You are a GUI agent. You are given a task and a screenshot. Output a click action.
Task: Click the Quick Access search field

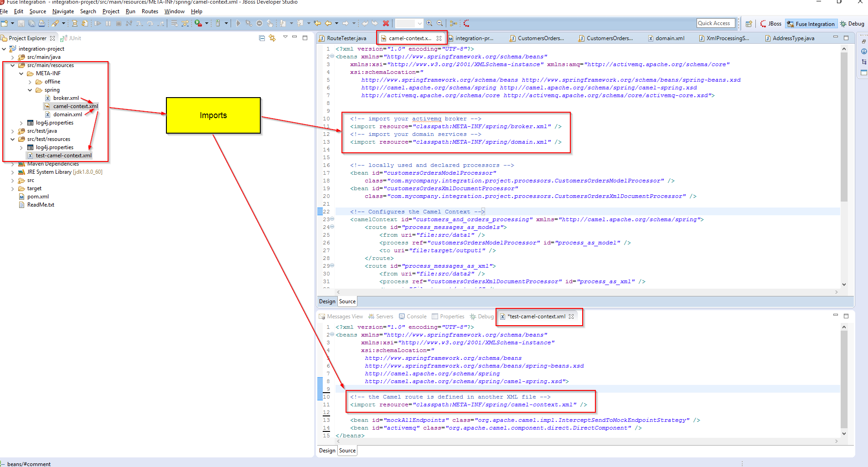pyautogui.click(x=715, y=23)
